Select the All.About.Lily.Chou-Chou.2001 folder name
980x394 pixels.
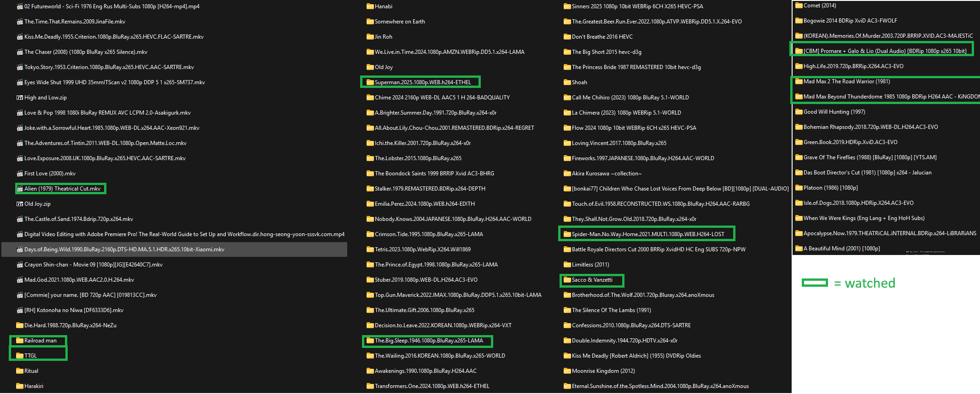[x=455, y=128]
